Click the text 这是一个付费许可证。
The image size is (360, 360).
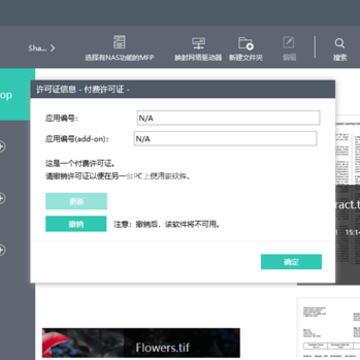(x=80, y=164)
